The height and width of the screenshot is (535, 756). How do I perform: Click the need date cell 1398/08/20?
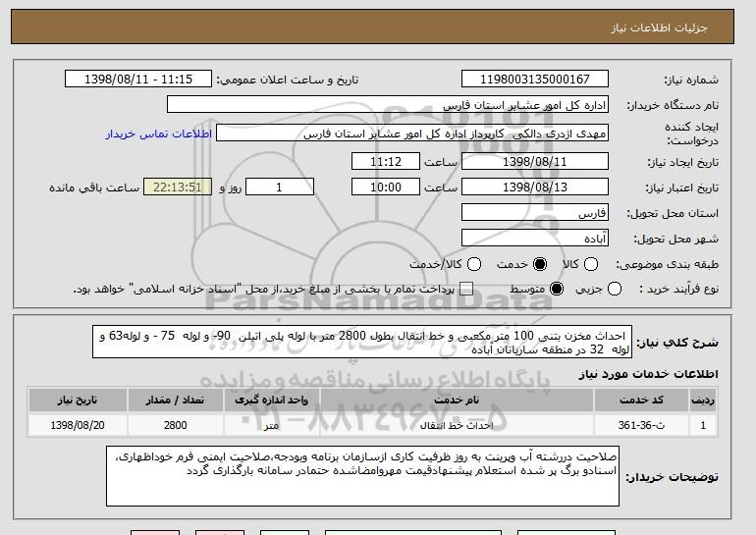[78, 425]
